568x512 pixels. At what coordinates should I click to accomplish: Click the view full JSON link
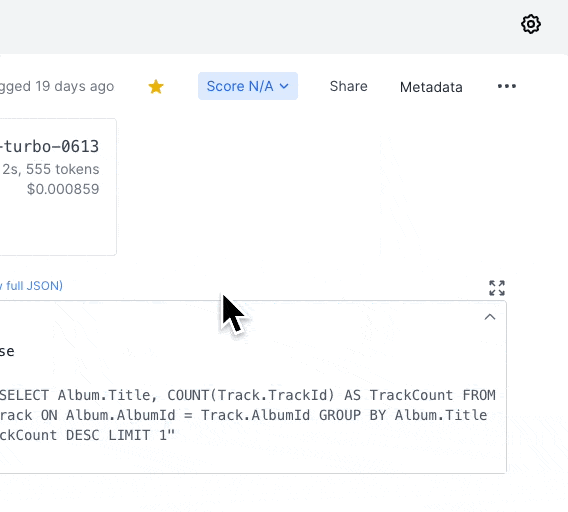(31, 286)
